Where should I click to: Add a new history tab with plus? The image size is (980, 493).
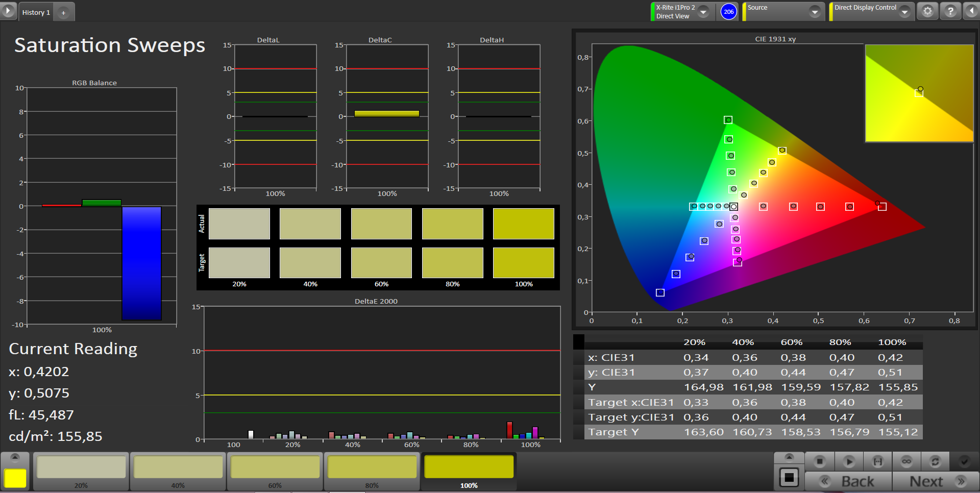click(63, 13)
